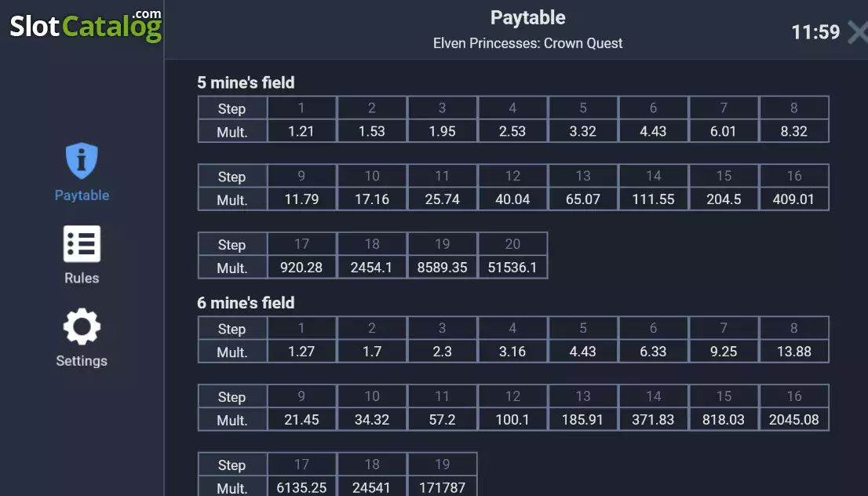Click the 5 mine's field heading
The width and height of the screenshot is (868, 496).
point(246,82)
